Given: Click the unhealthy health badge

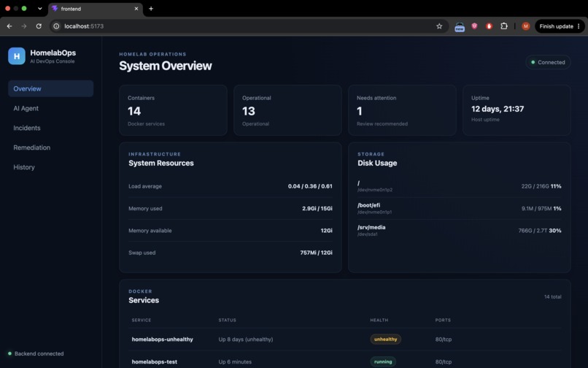Looking at the screenshot, I should 385,339.
